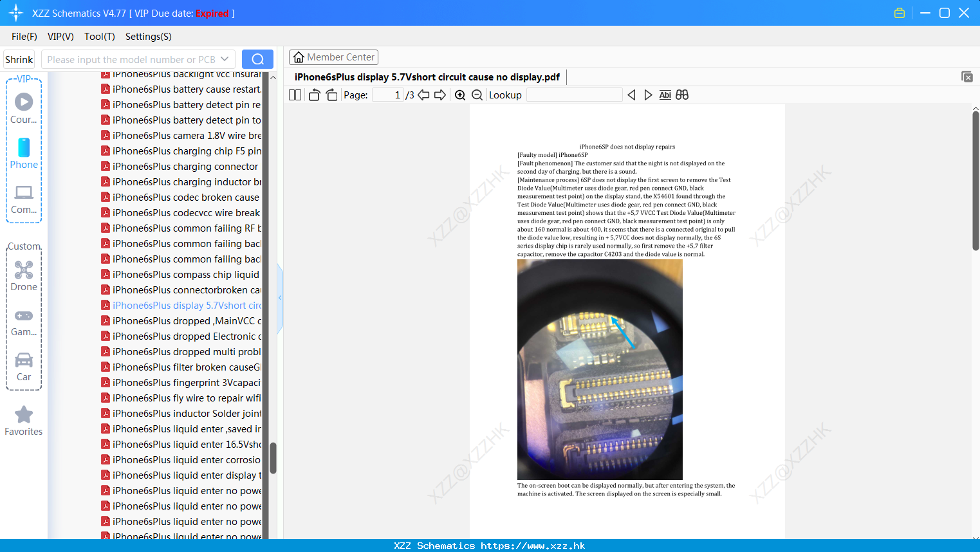This screenshot has width=980, height=552.
Task: Open the File(F) menu
Action: (24, 37)
